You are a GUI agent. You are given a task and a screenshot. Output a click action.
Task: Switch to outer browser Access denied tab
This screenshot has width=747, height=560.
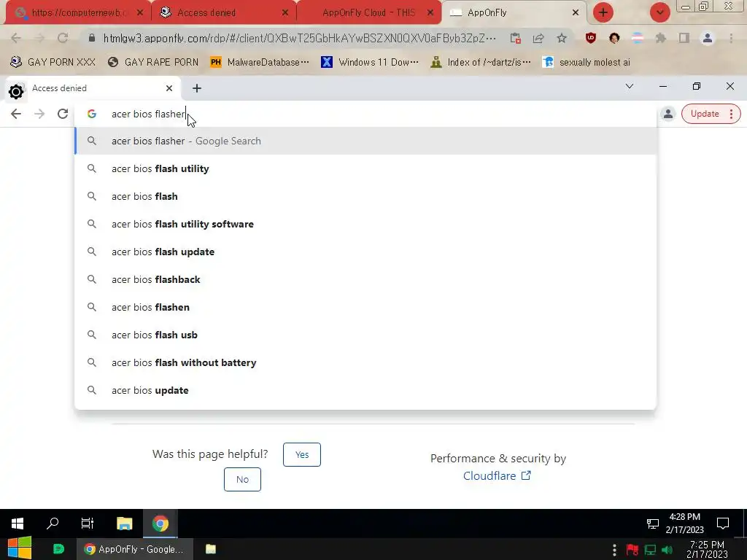pos(223,13)
